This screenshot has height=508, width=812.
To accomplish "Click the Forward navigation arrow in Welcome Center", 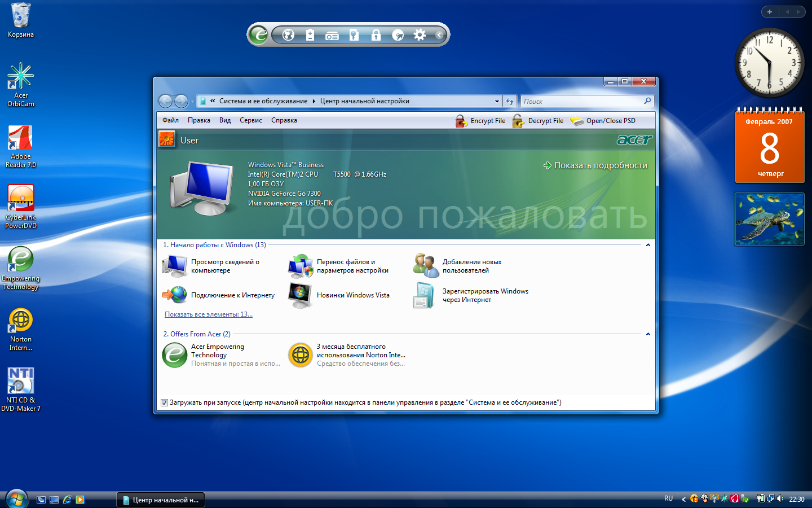I will [181, 101].
